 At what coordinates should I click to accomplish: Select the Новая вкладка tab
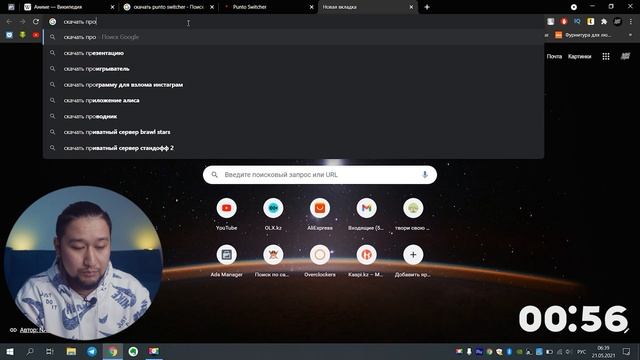click(x=367, y=7)
